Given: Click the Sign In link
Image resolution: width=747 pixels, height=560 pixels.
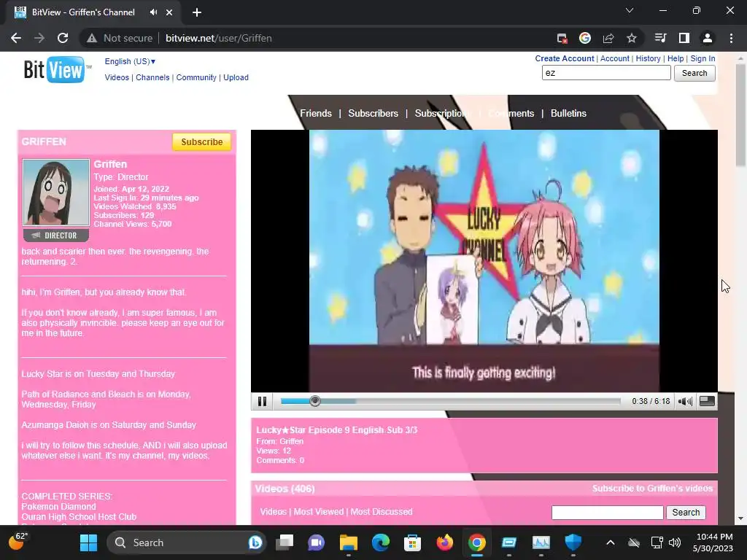Looking at the screenshot, I should (x=703, y=58).
